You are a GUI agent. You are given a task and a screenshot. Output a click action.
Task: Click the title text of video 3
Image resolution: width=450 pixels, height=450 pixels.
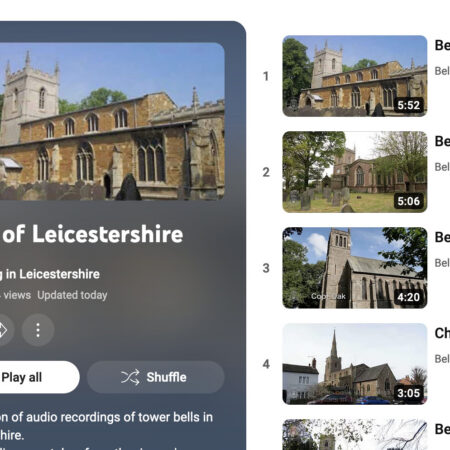[x=442, y=237]
